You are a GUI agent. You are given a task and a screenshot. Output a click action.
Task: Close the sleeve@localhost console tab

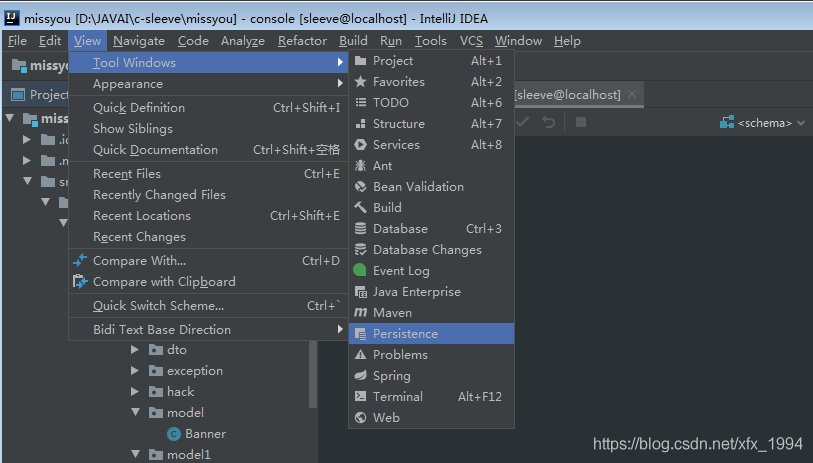(x=632, y=94)
